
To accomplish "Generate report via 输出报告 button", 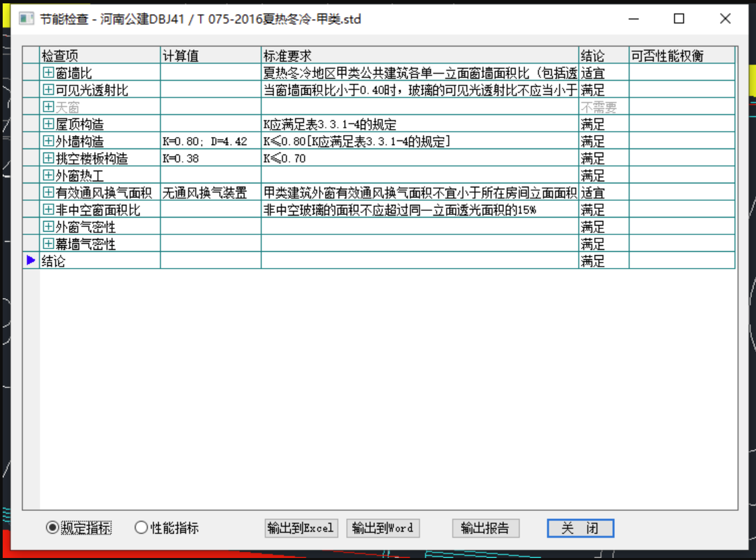I will [x=485, y=528].
